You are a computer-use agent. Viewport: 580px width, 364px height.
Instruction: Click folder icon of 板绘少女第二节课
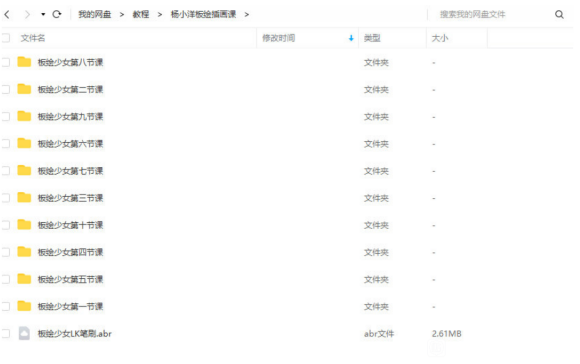24,89
